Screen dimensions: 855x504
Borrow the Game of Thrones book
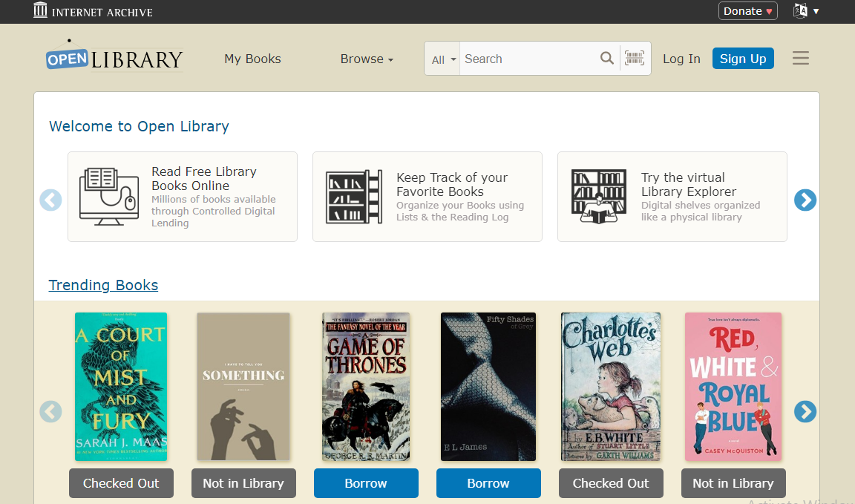click(x=366, y=483)
